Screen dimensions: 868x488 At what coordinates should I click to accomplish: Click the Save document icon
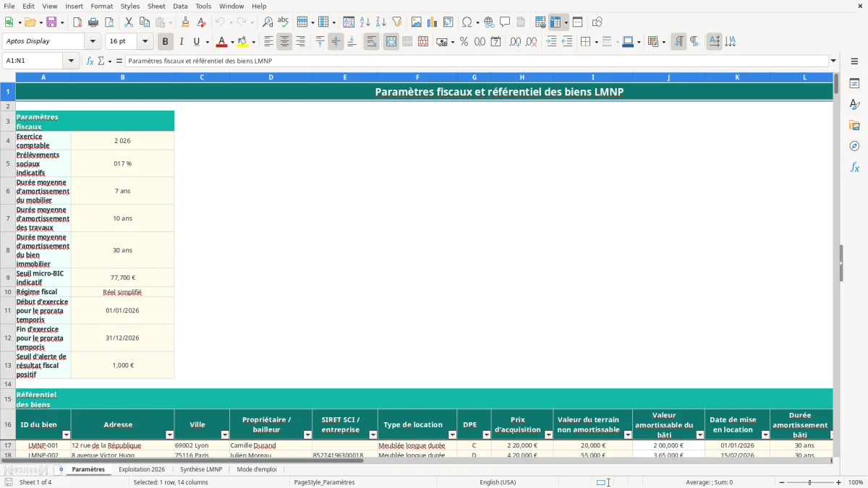(51, 22)
